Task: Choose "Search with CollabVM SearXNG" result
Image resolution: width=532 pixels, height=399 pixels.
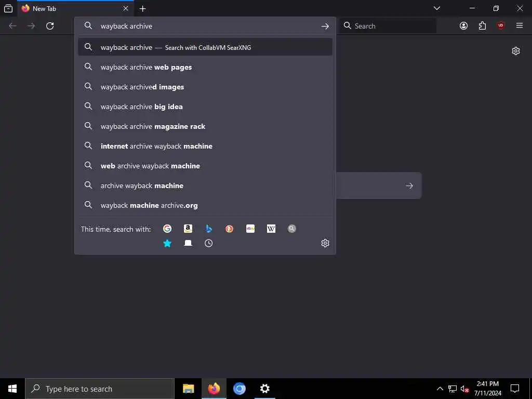Action: (x=205, y=47)
